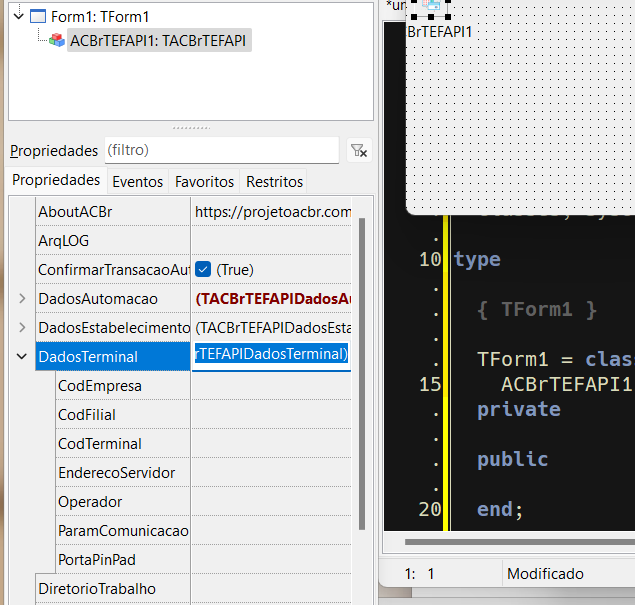Click the 'end;' line 20 in the code
The image size is (635, 605).
pyautogui.click(x=500, y=509)
